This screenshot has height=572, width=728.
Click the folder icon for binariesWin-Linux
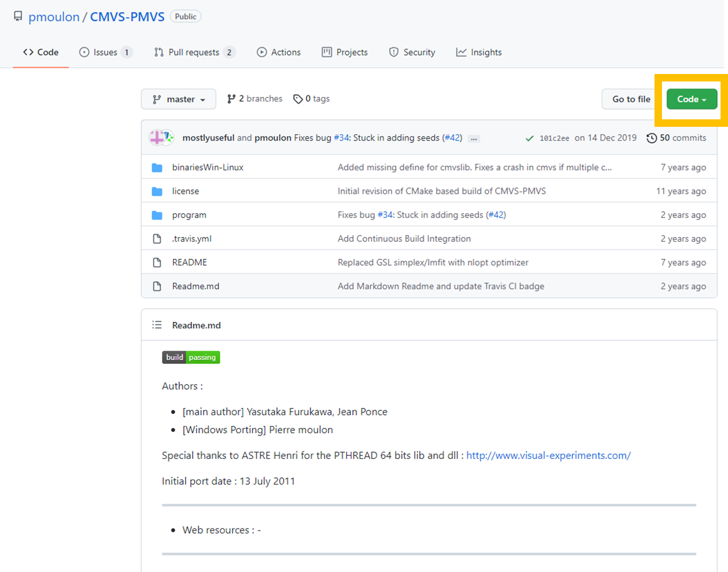157,168
